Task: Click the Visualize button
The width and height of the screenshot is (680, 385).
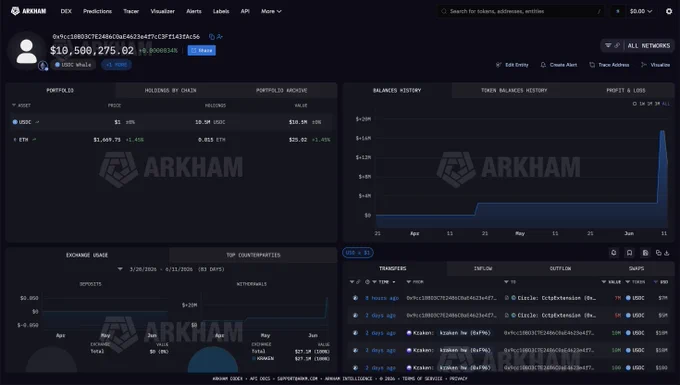Action: click(655, 65)
